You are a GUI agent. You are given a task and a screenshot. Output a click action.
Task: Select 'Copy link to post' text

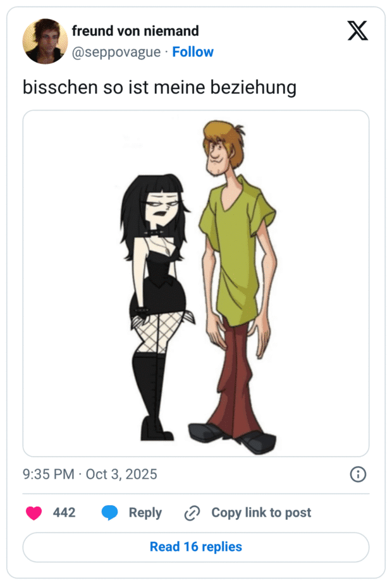coord(261,513)
